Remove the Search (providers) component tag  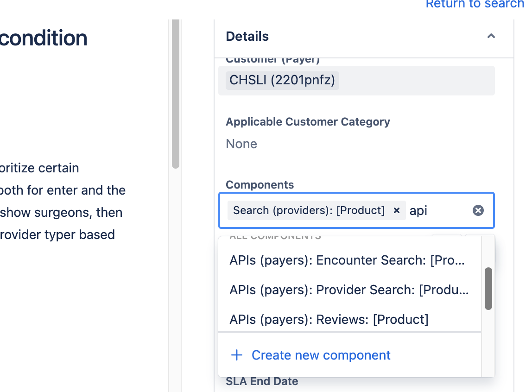(396, 210)
